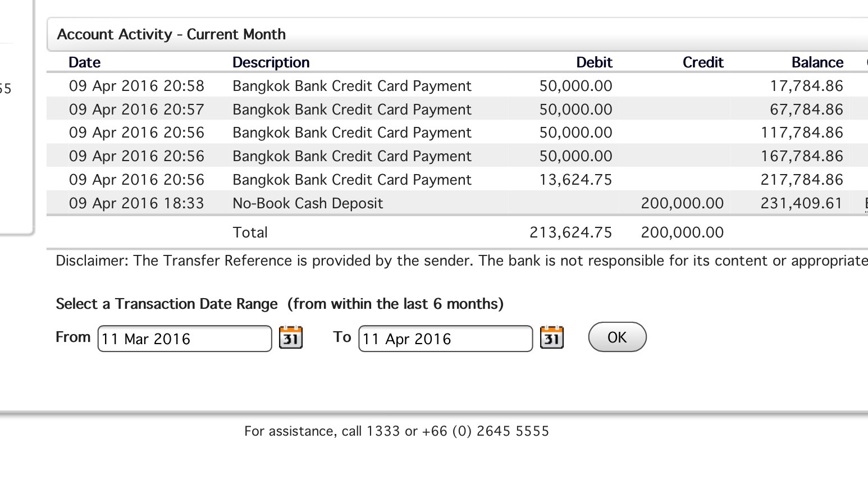Click the balance 167,784.86
This screenshot has width=868, height=498.
pos(802,156)
